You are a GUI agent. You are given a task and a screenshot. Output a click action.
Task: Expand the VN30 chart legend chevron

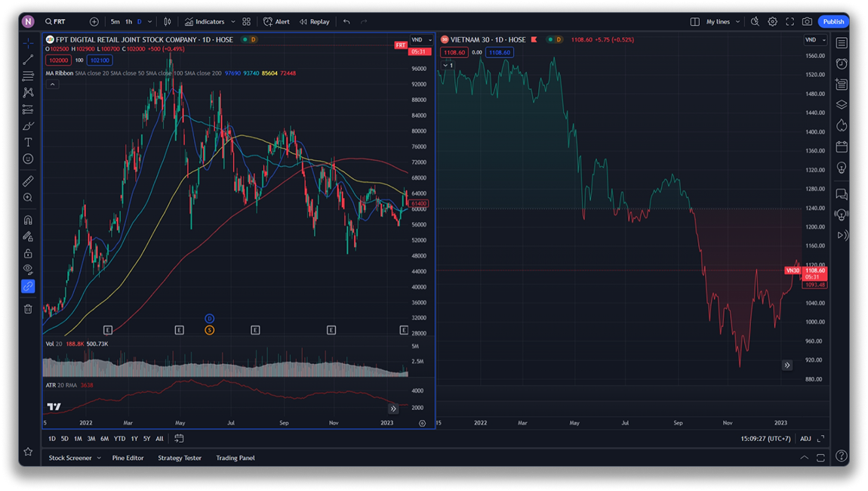448,66
